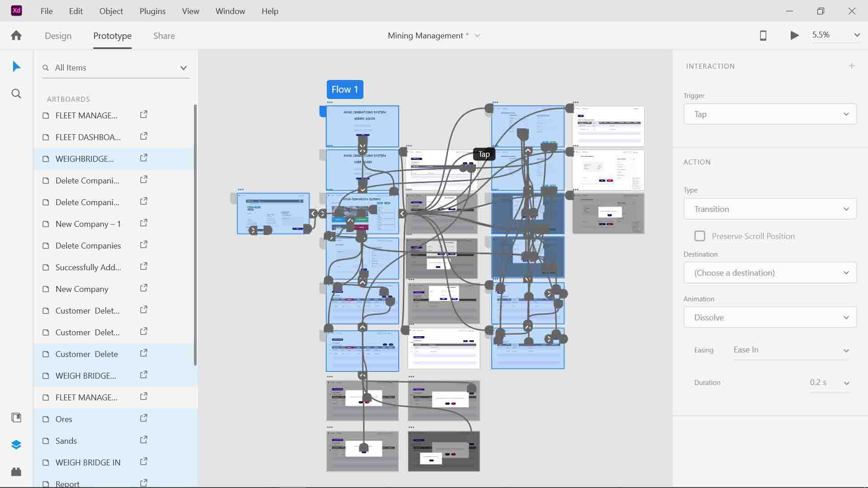Open WEIGHBRIDGE artboard external link icon
This screenshot has width=868, height=488.
pyautogui.click(x=144, y=158)
